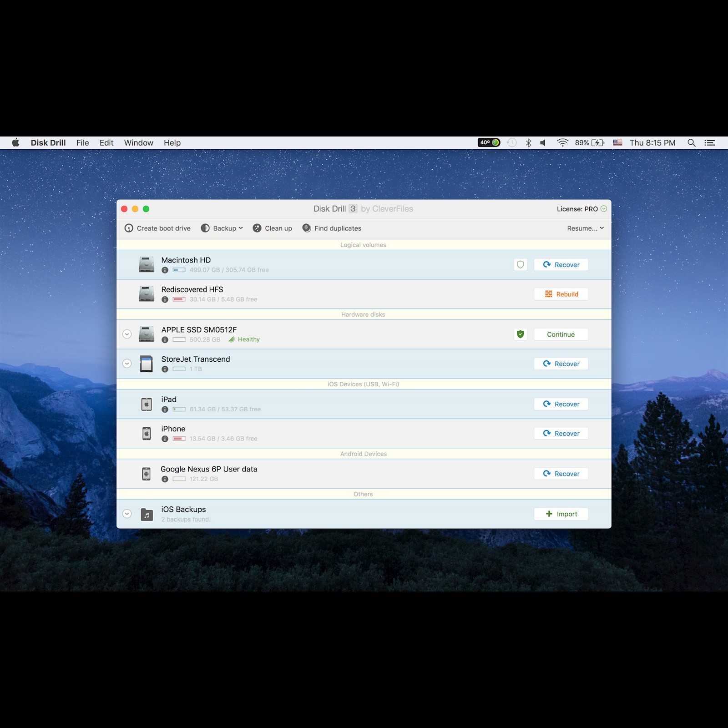Open the Apple menu

15,142
